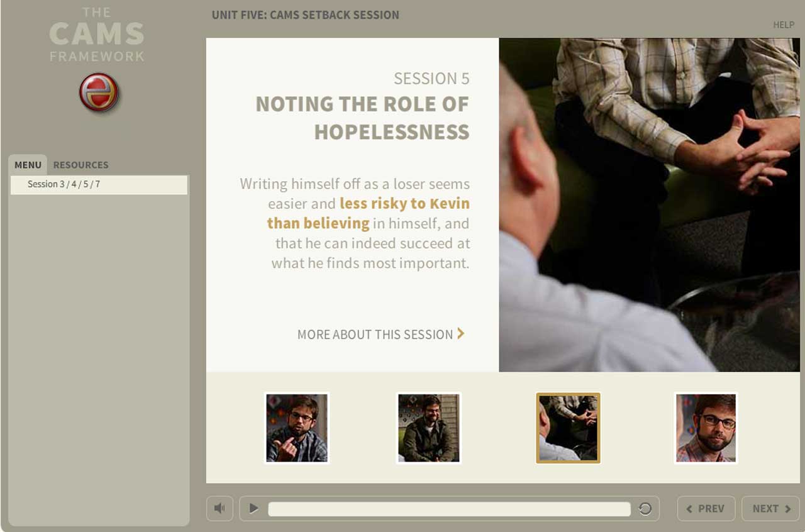Click the large therapy session photo
The image size is (805, 532).
pos(649,205)
